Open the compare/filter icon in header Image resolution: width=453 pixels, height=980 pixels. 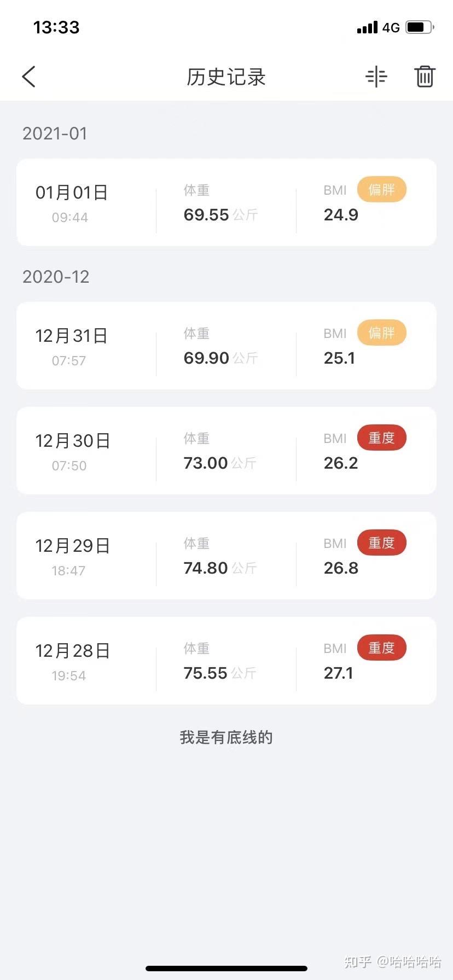376,77
